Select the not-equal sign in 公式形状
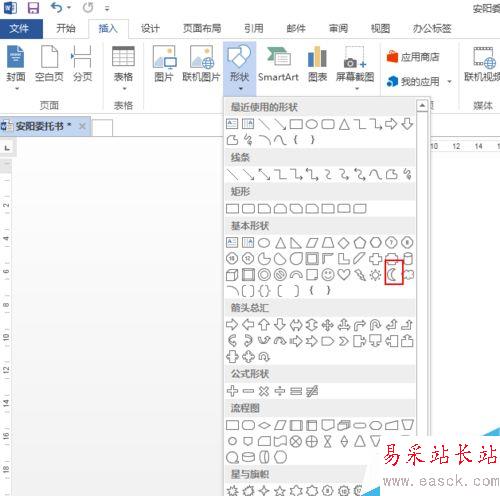Viewport: 500px width, 496px height. pyautogui.click(x=312, y=391)
